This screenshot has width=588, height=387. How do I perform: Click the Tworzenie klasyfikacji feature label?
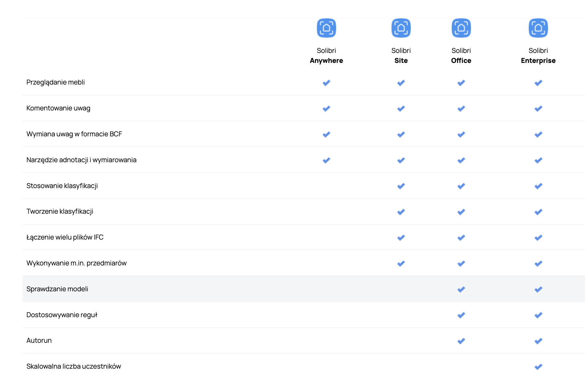coord(60,212)
